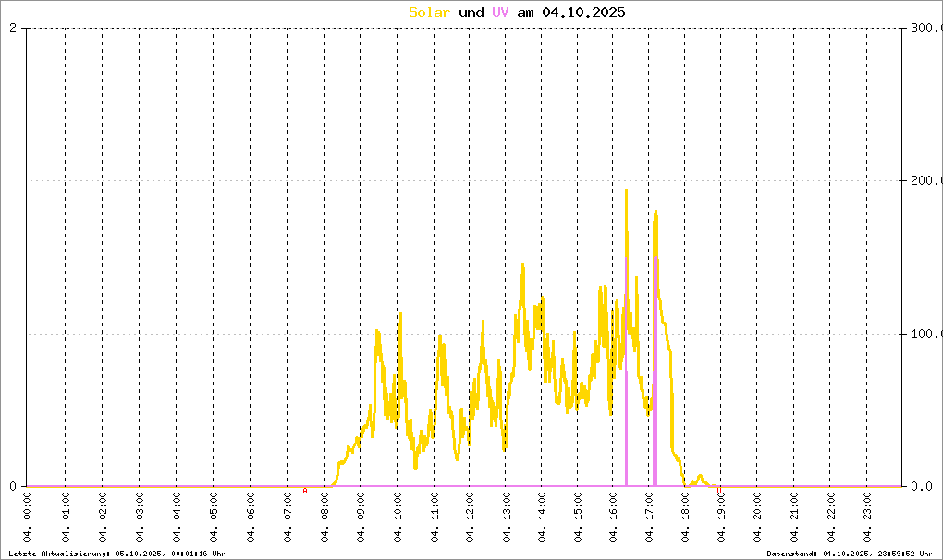Click the right axis value 100.0
The height and width of the screenshot is (560, 943).
pos(926,334)
